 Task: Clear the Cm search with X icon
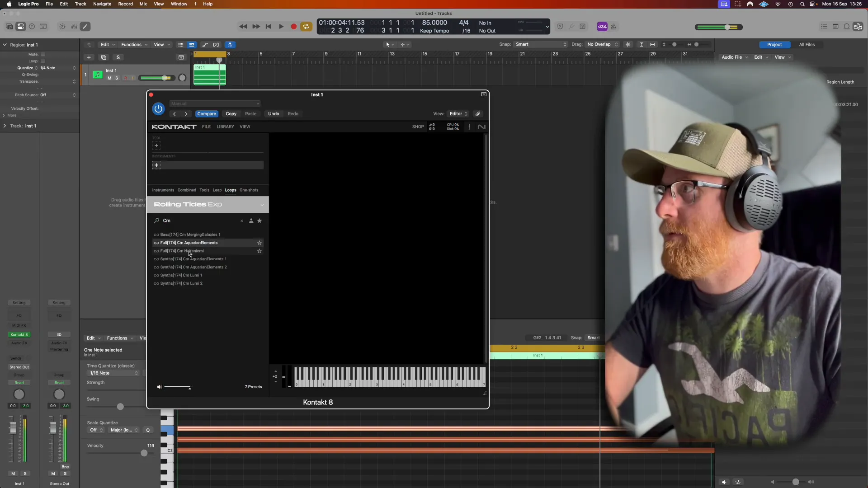pyautogui.click(x=242, y=221)
